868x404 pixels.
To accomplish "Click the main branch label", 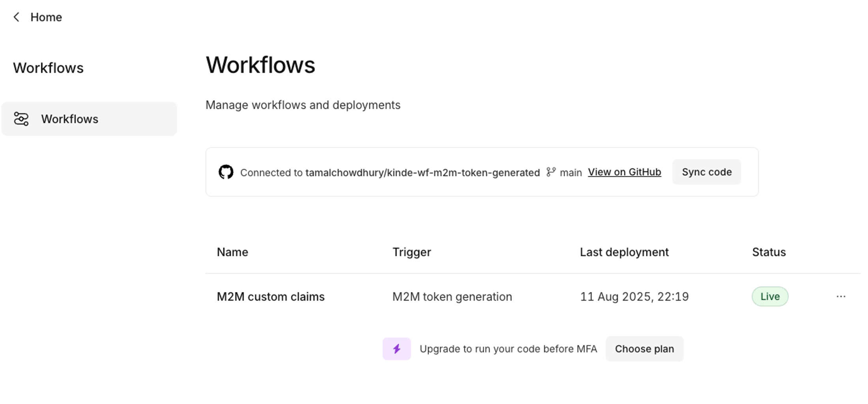I will tap(571, 172).
